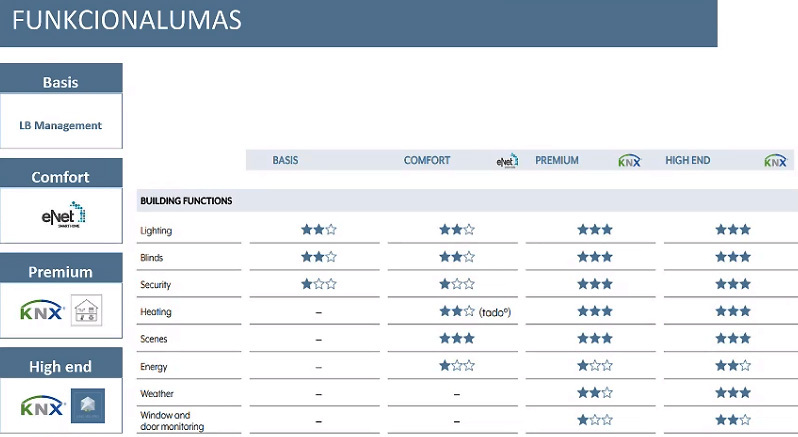Click the BASIS column header
The width and height of the screenshot is (798, 437).
(x=286, y=160)
